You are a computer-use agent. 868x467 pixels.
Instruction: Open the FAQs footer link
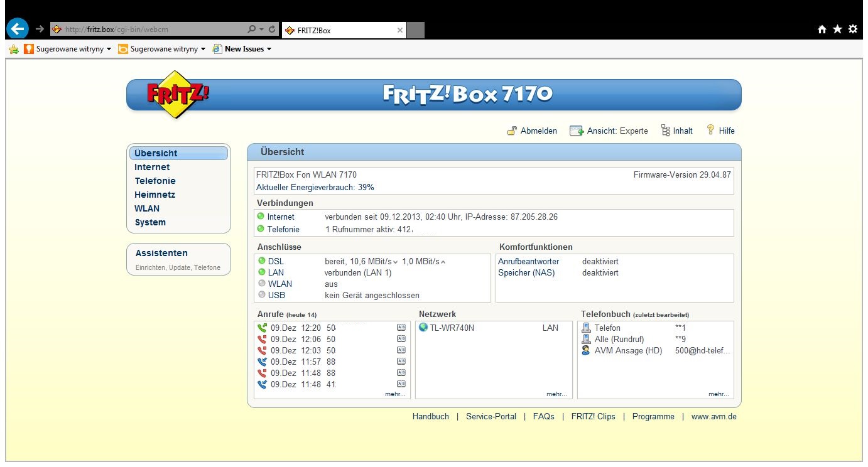544,416
